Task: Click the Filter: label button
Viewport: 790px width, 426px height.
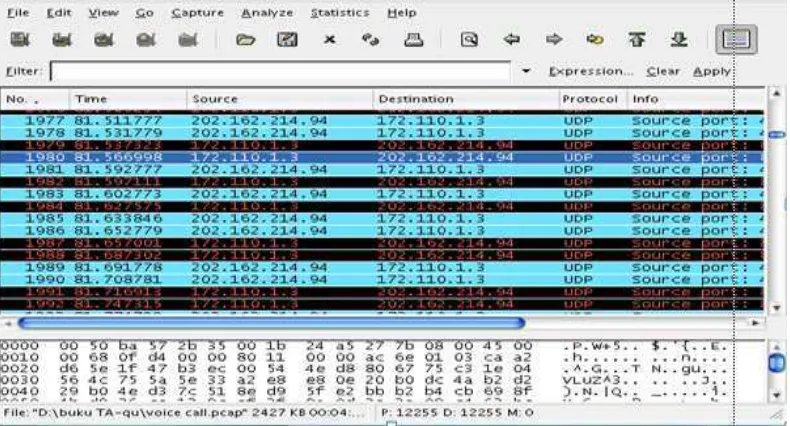Action: point(24,72)
